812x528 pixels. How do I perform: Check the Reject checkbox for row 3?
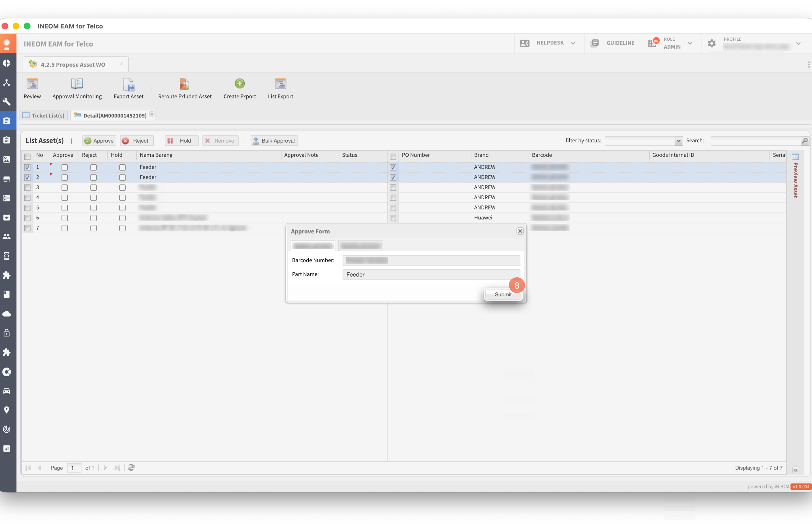93,188
